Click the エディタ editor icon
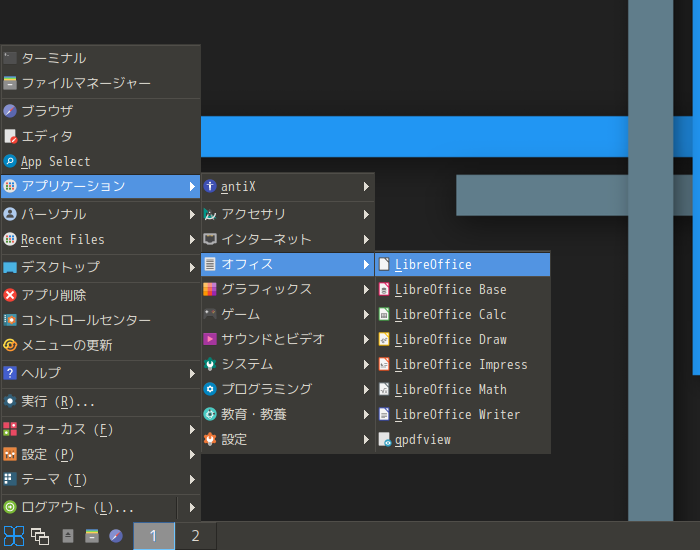This screenshot has width=700, height=550. pyautogui.click(x=10, y=136)
